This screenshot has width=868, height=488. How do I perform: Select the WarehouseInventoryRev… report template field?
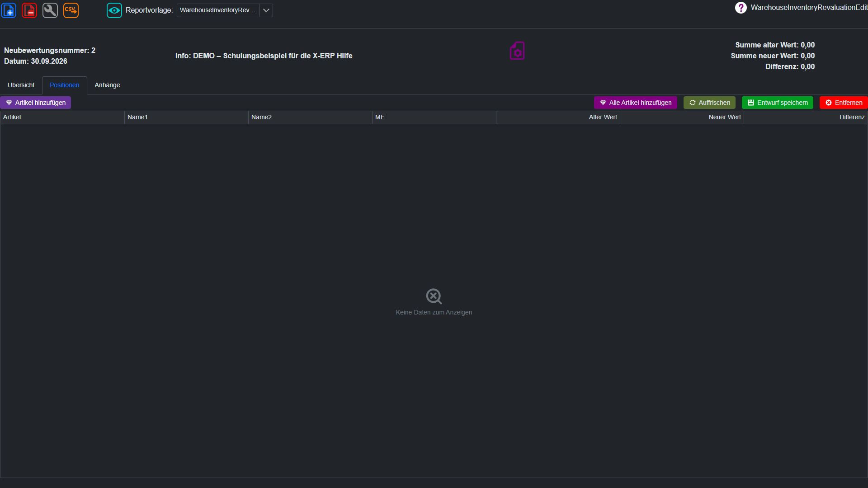218,10
